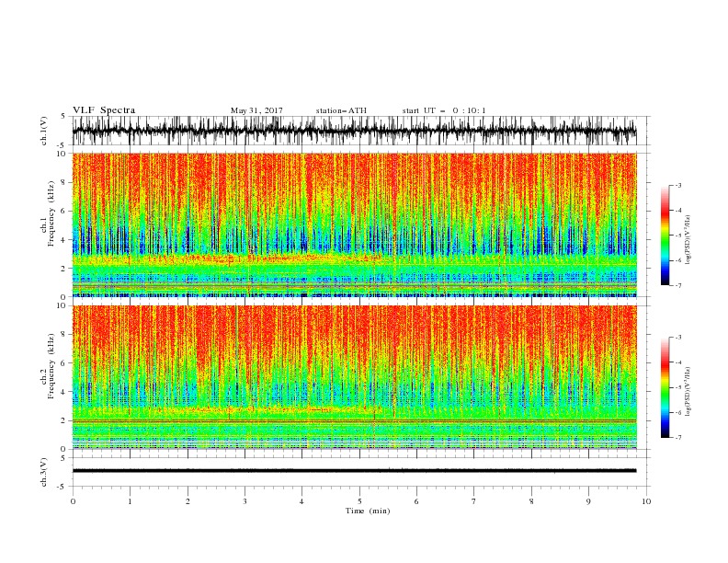Screen dimensions: 728x563
Task: Click the ch.1 spectrogram panel
Action: point(354,224)
